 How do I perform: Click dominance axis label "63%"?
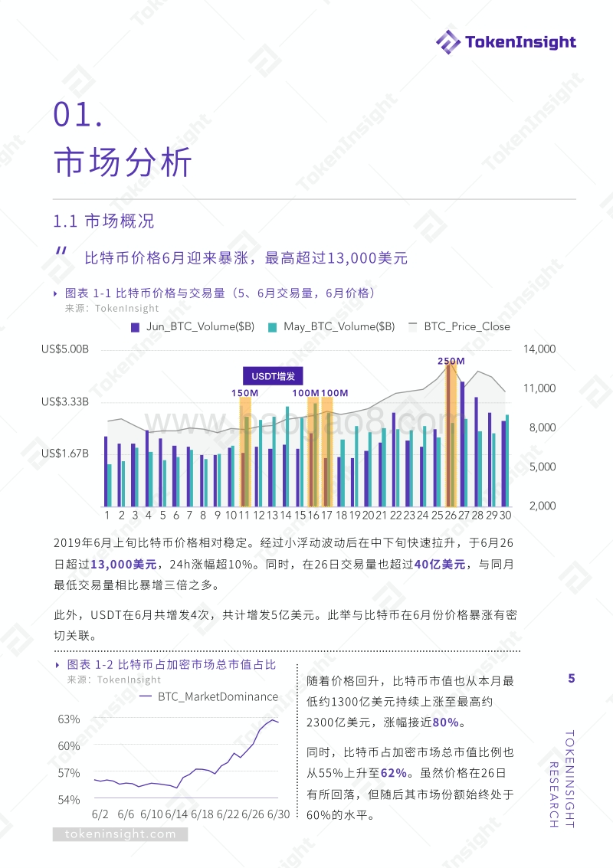click(69, 719)
